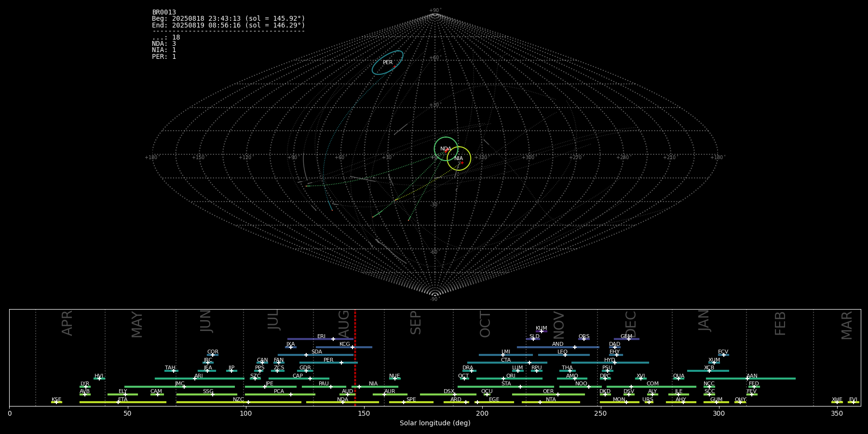Click the ECV shower label in the timeline
868x434 pixels.
click(723, 352)
